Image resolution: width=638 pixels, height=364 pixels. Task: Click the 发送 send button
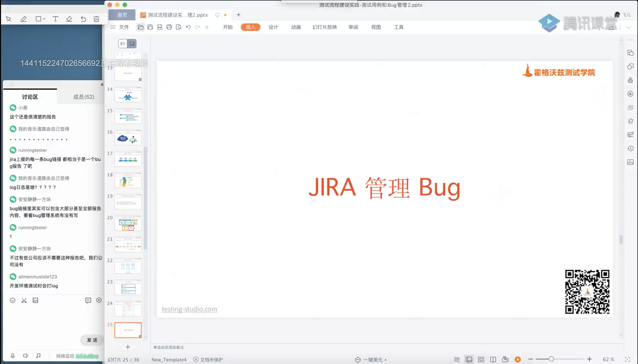point(91,340)
